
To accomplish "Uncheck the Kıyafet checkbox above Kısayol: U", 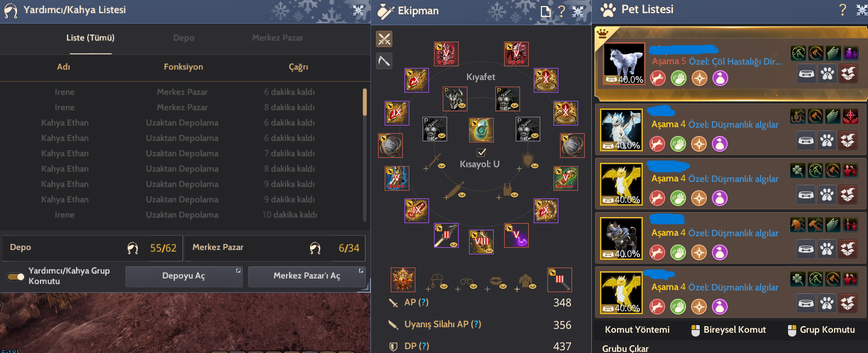I will pyautogui.click(x=481, y=152).
